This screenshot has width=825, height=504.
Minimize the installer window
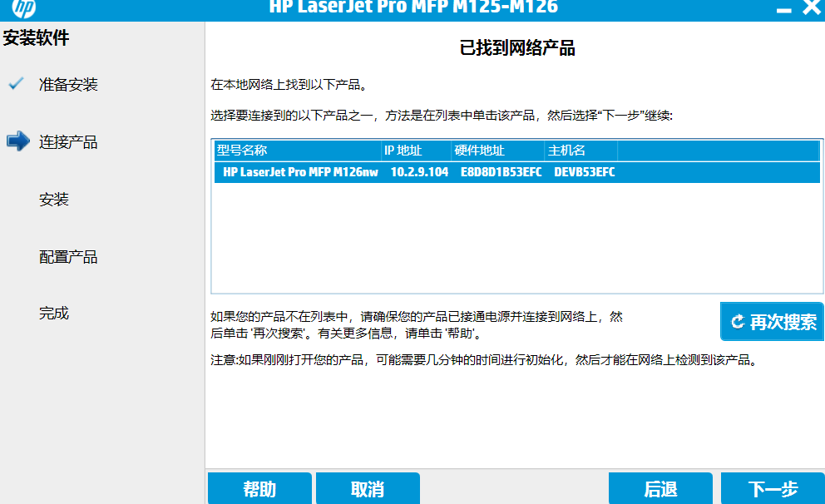click(x=784, y=9)
